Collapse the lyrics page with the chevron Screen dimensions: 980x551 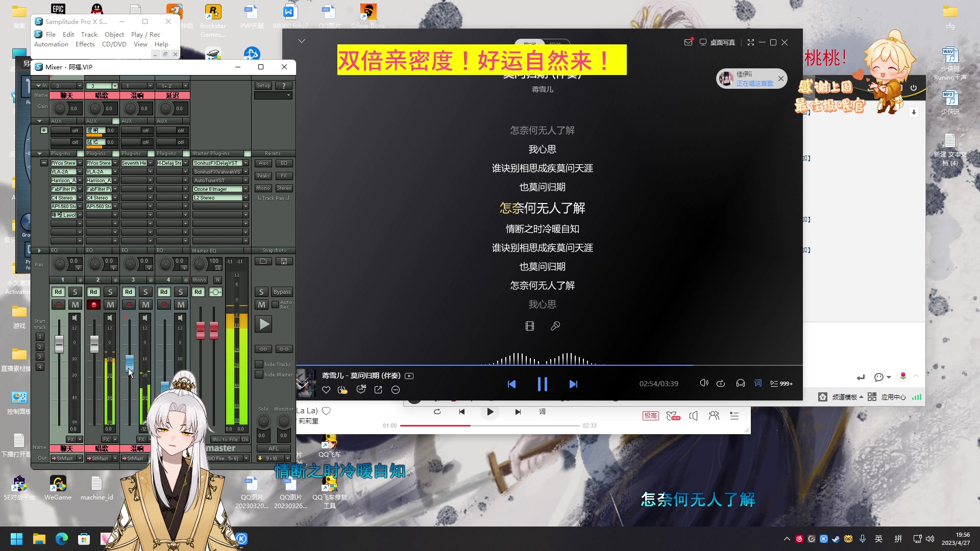(302, 41)
